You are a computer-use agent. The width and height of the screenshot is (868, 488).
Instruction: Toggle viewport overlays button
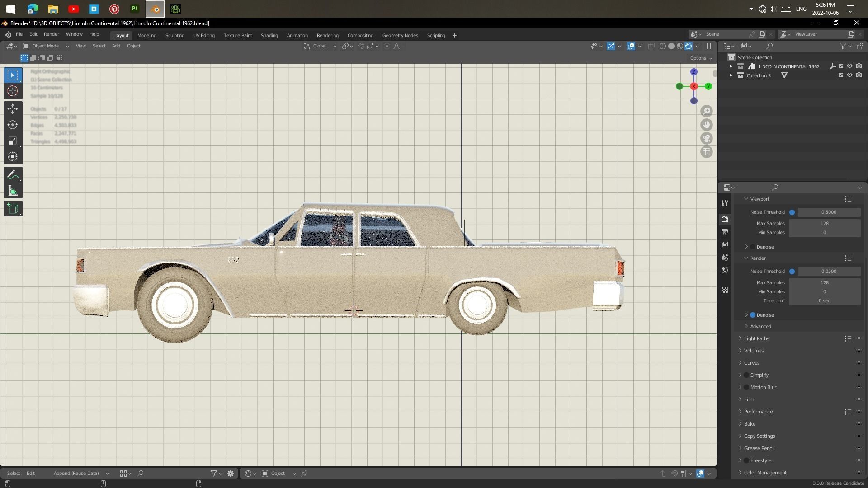coord(631,46)
